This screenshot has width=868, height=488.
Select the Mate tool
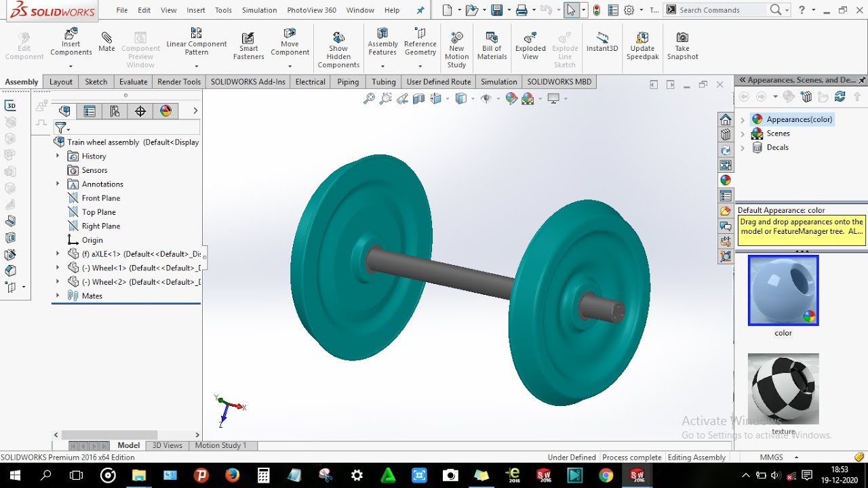tap(106, 41)
